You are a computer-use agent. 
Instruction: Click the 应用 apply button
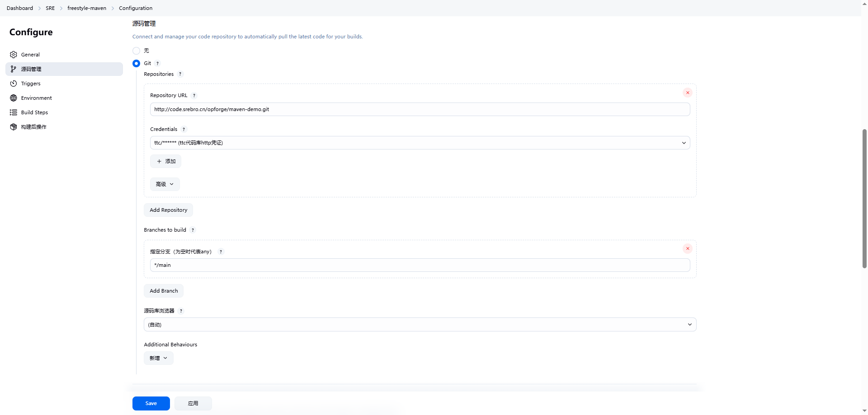coord(193,403)
